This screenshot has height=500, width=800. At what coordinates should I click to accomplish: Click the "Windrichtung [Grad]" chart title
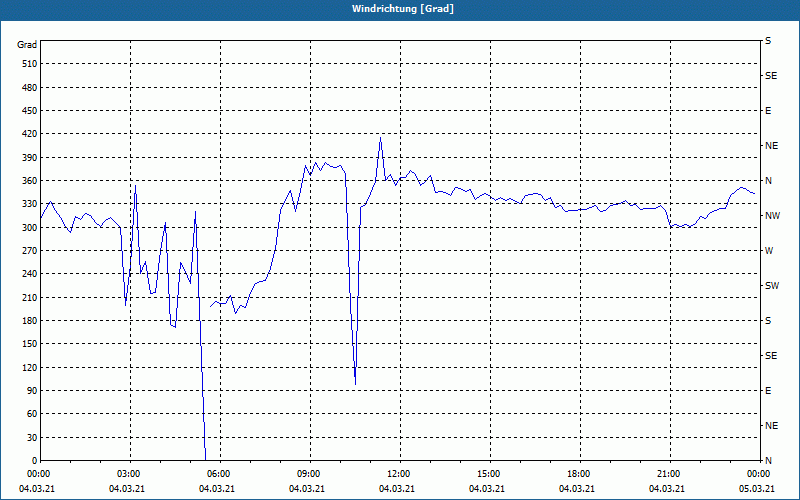pyautogui.click(x=403, y=9)
